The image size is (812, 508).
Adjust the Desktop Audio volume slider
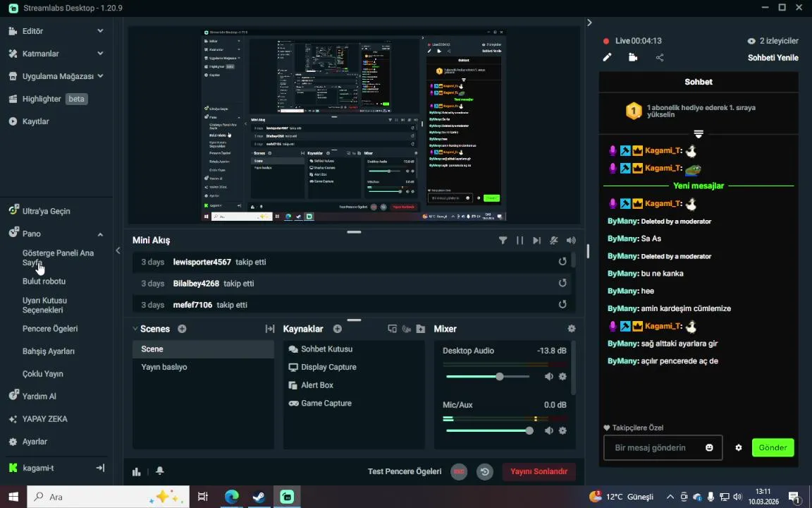click(488, 376)
